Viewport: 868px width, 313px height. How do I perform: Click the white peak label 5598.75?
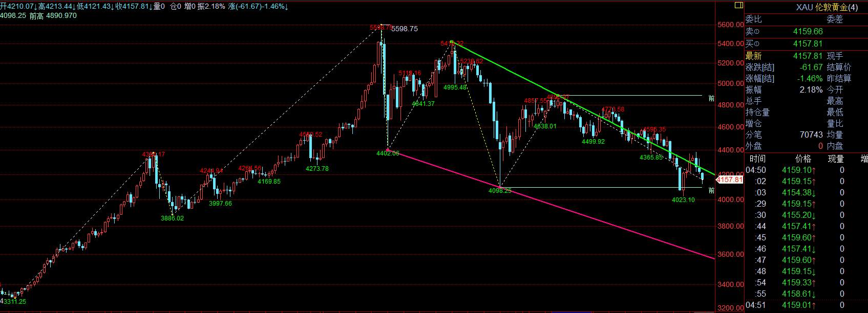405,29
